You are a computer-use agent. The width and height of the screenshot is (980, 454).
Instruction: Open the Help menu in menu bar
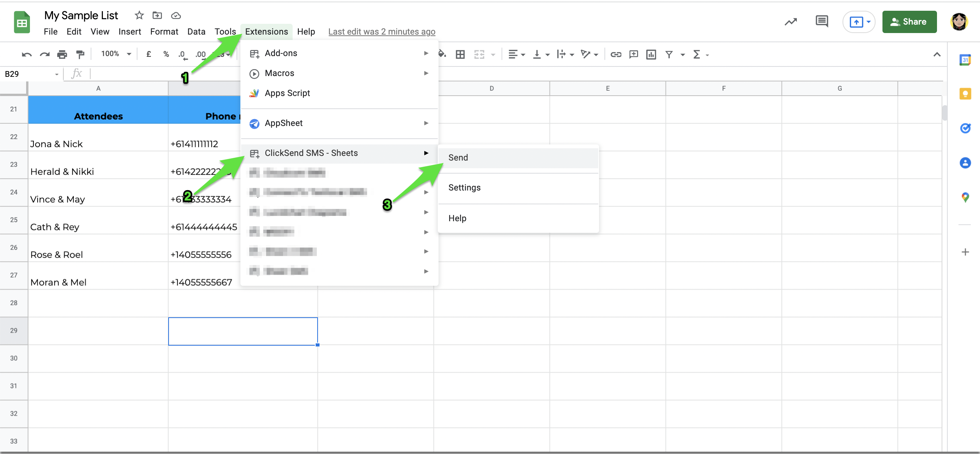click(x=306, y=31)
